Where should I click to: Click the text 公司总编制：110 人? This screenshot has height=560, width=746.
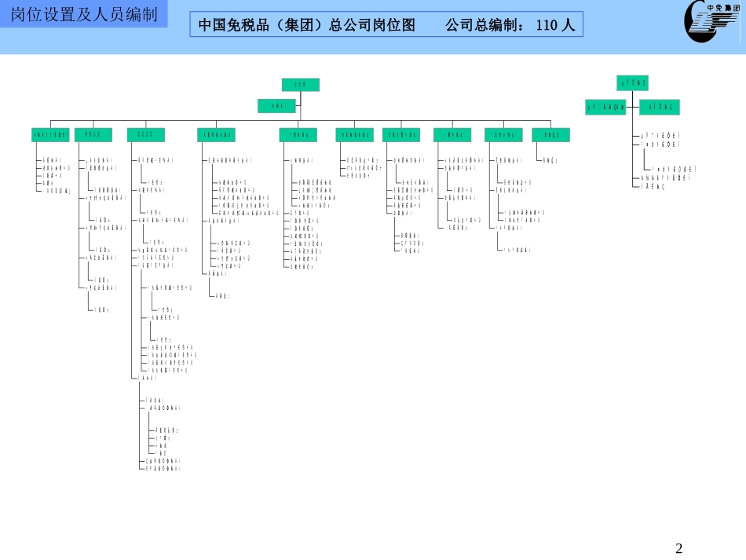click(510, 25)
